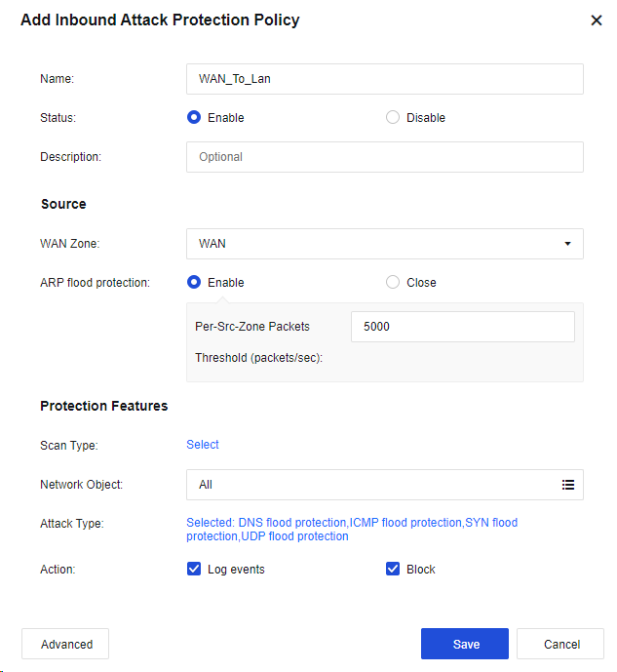This screenshot has height=672, width=617.
Task: Open selected Attack Type flood protection link
Action: (351, 530)
